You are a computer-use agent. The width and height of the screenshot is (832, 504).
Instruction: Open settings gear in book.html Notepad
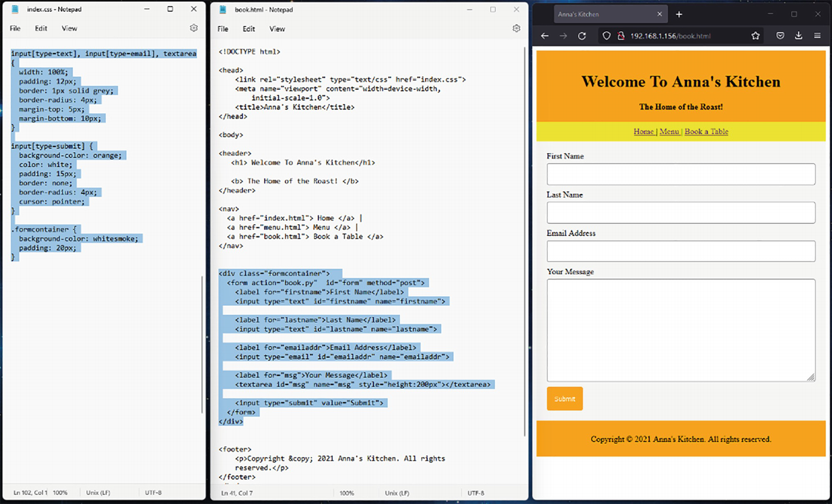pos(516,29)
